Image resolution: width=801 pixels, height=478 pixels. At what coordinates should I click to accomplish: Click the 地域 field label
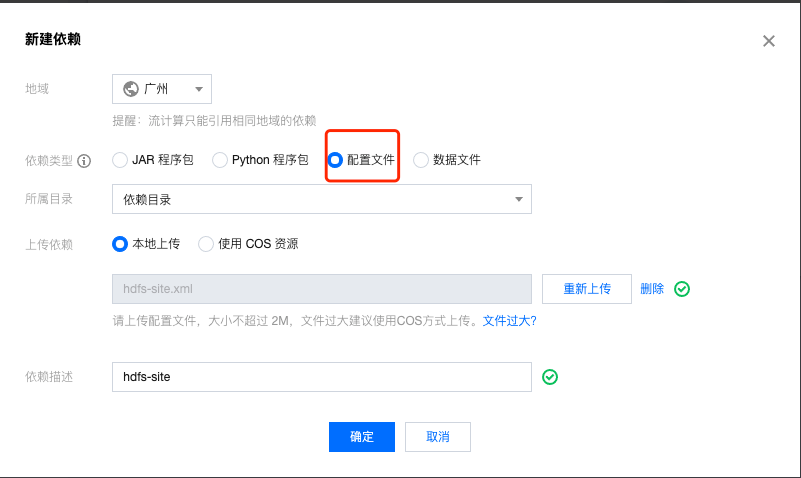click(37, 89)
